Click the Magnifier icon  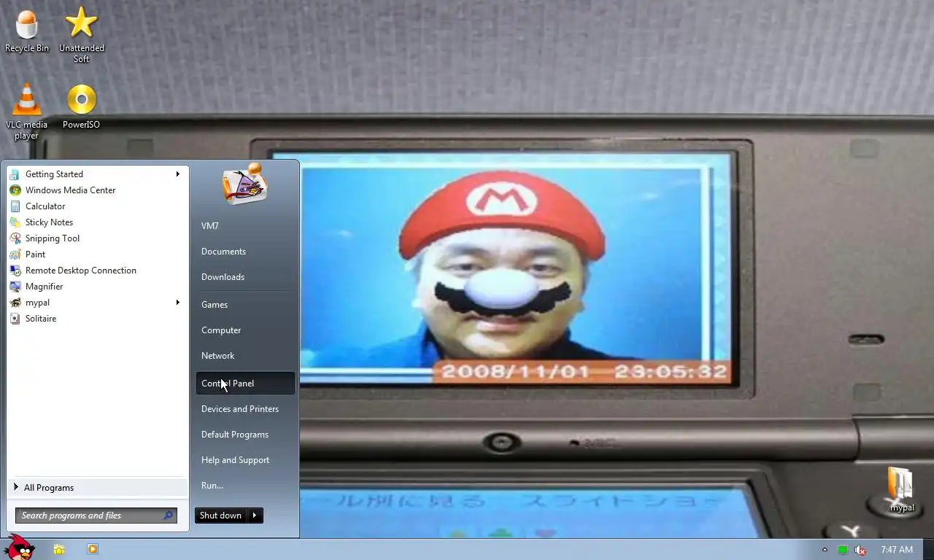15,287
